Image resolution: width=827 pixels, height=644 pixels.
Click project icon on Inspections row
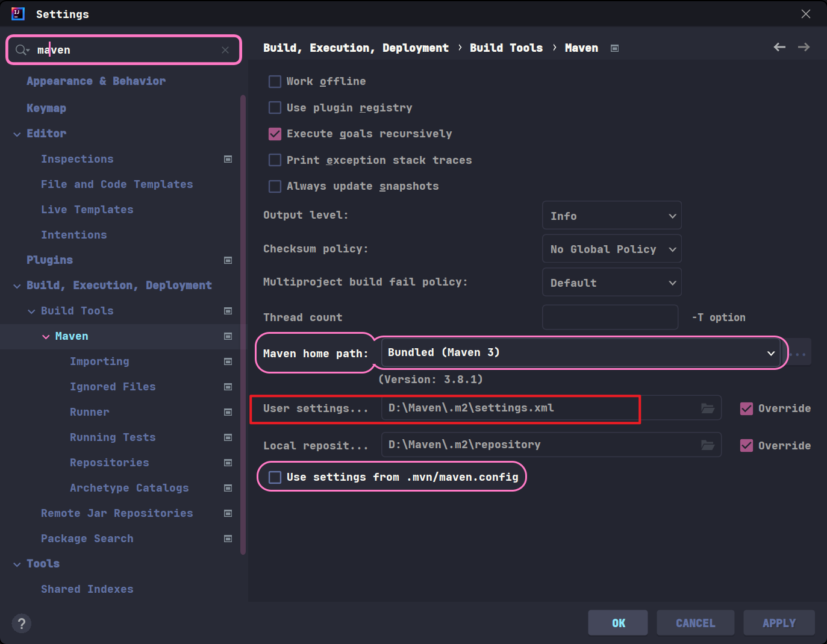pos(228,159)
